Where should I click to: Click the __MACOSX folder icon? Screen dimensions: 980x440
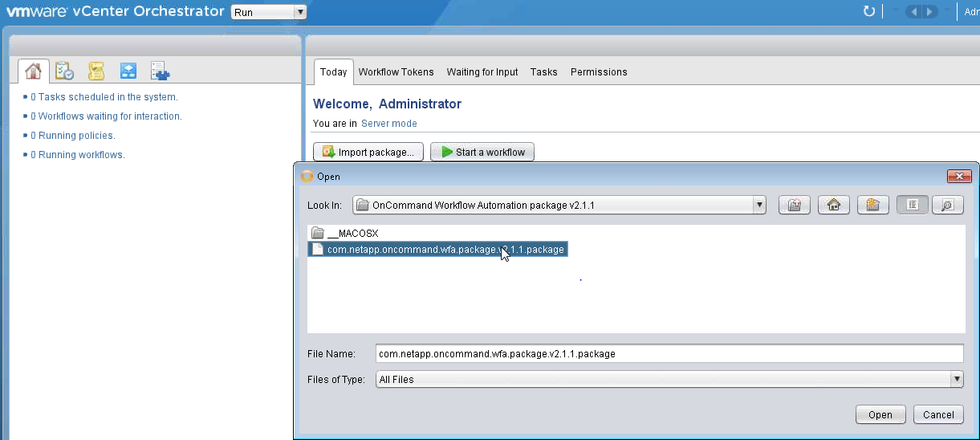point(318,234)
